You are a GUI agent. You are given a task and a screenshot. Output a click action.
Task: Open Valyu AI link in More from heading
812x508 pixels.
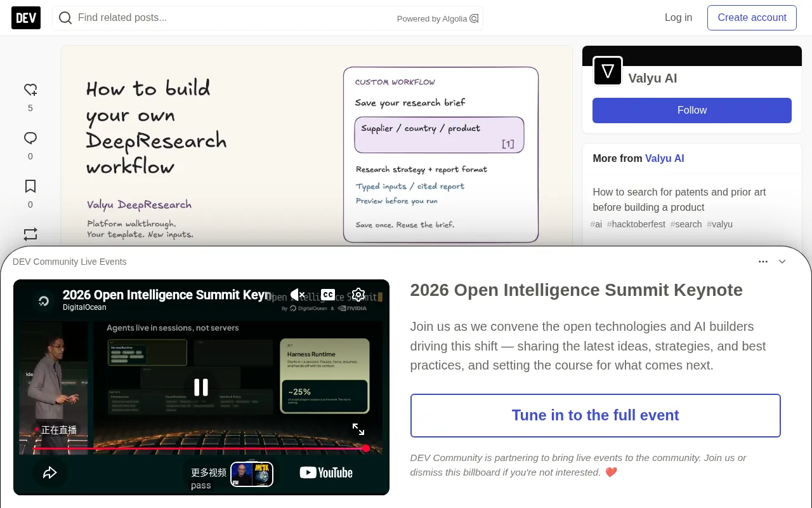click(x=664, y=159)
